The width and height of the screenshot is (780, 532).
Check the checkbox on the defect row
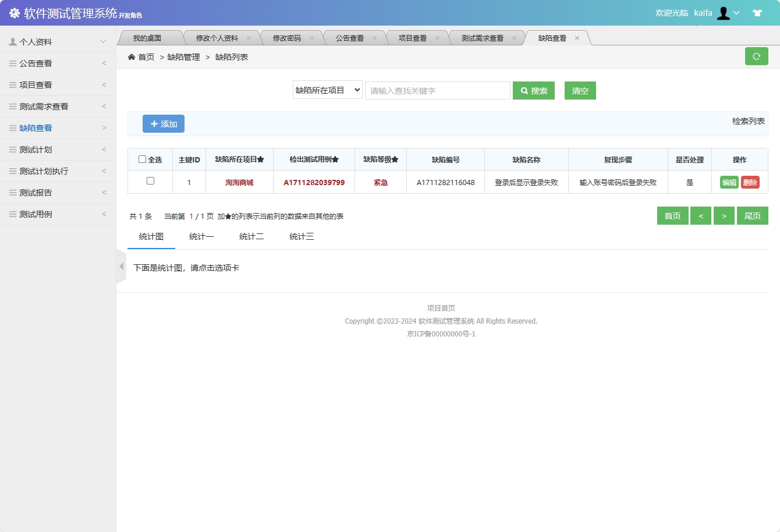[150, 182]
